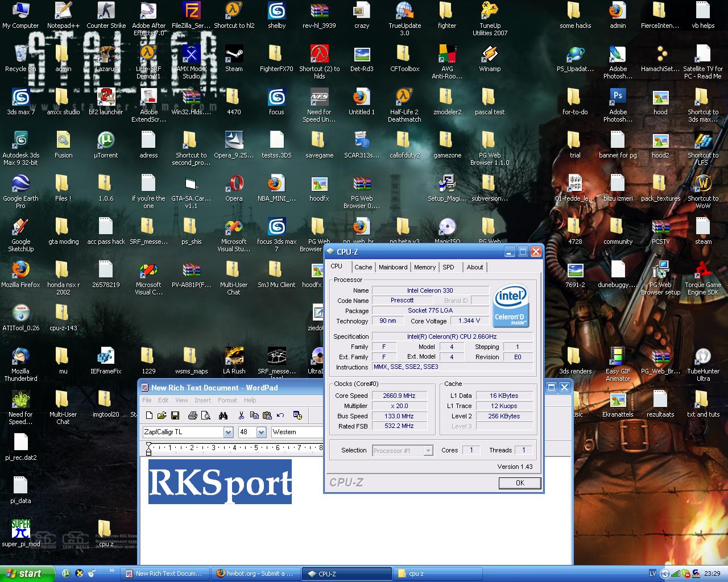728x582 pixels.
Task: Select the Notepad++ desktop icon
Action: click(x=63, y=15)
